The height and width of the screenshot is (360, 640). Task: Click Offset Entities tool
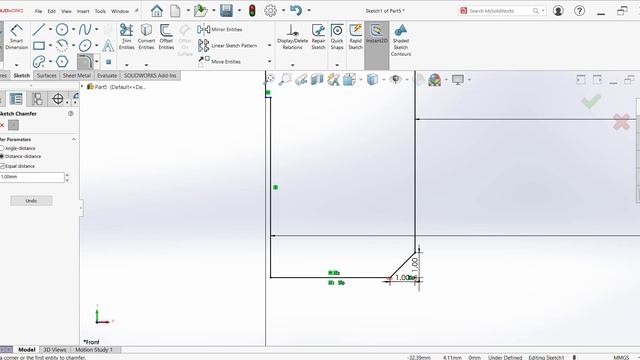coord(166,37)
